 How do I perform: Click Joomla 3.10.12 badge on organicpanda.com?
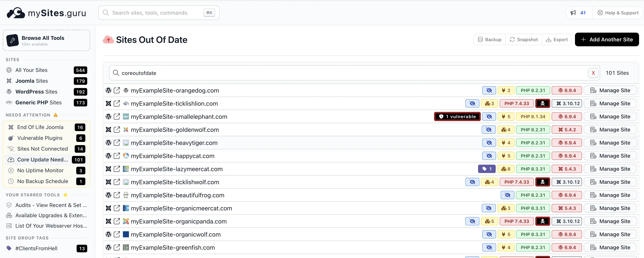567,221
